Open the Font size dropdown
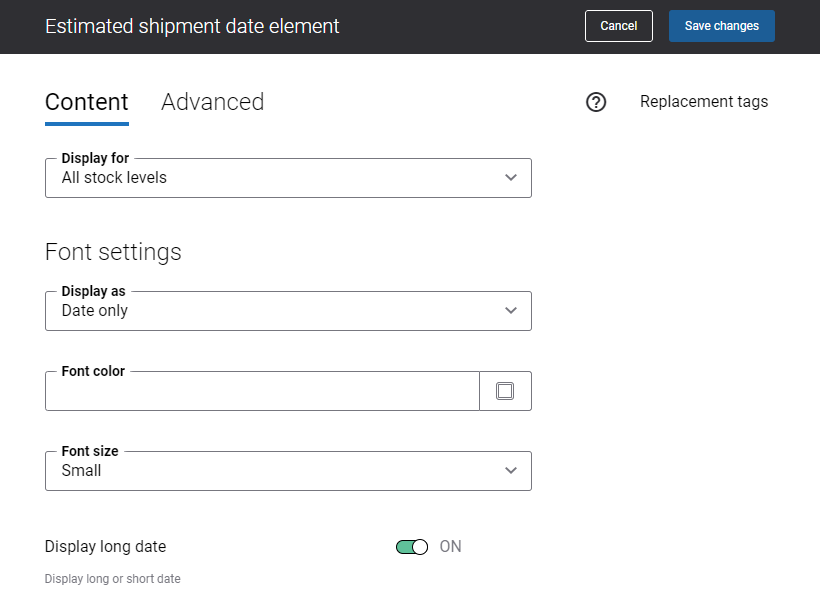Screen dimensions: 820x605 click(x=288, y=471)
